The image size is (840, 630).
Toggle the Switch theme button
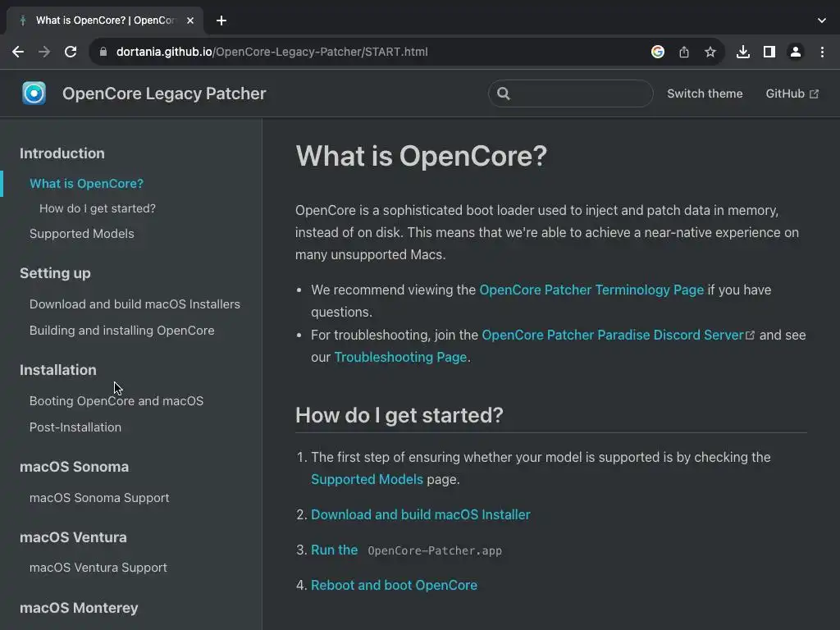click(705, 94)
